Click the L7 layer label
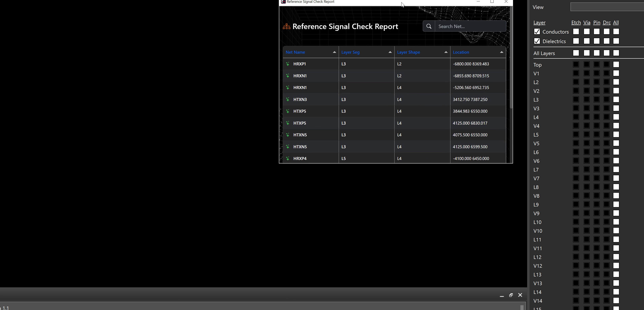The width and height of the screenshot is (644, 310). coord(536,170)
